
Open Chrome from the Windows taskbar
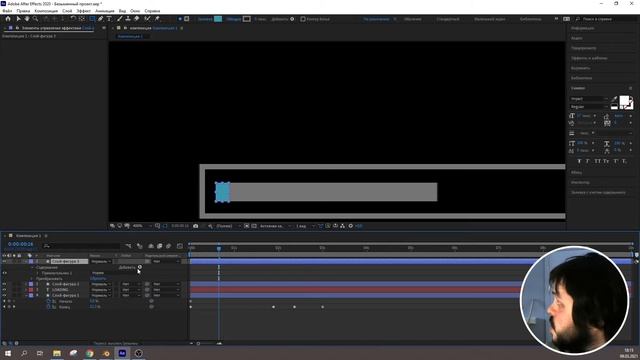89,353
